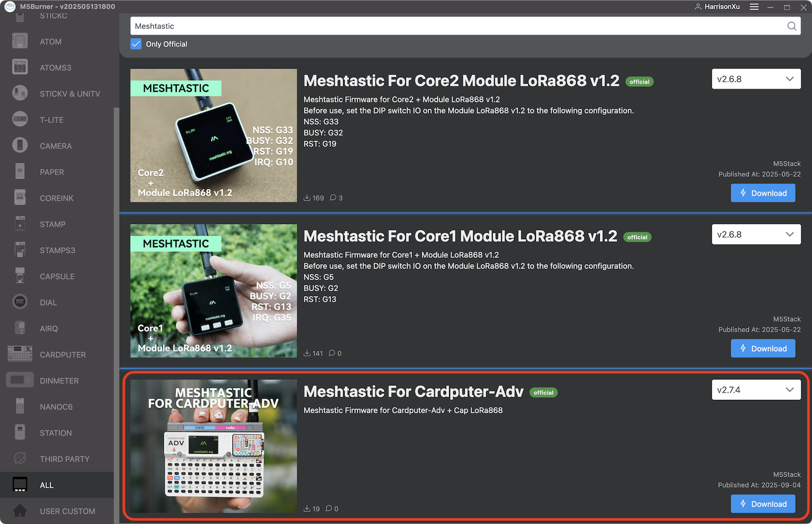Download Meshtastic For Cardputer-Adv firmware
The image size is (812, 524).
pos(763,504)
